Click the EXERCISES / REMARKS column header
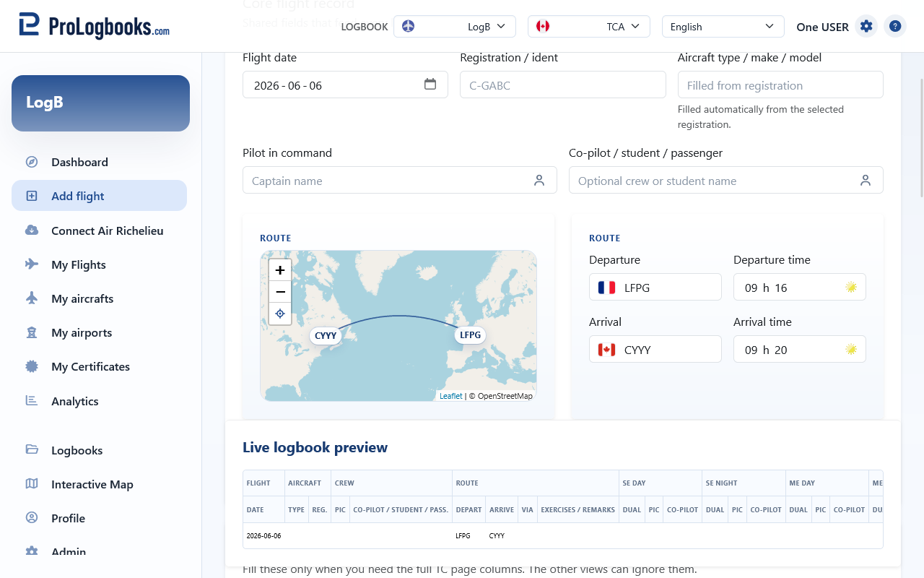The width and height of the screenshot is (924, 578). [x=578, y=509]
